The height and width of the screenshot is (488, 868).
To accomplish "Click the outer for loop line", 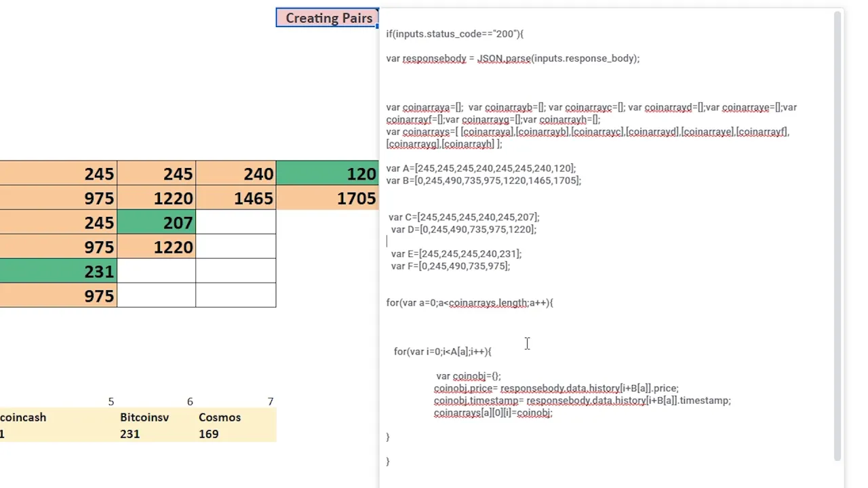I will (469, 302).
